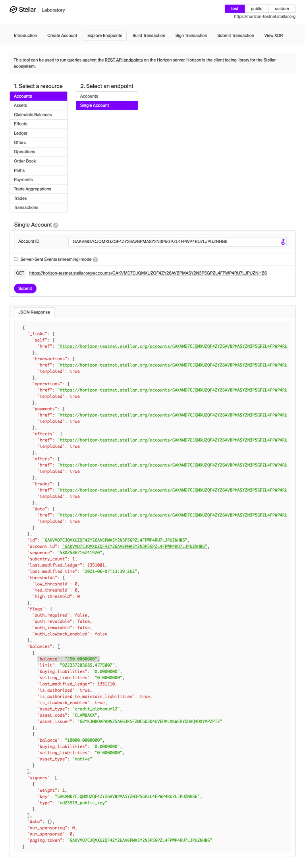Click the limit 922337203685.4775807 value

pos(87,665)
